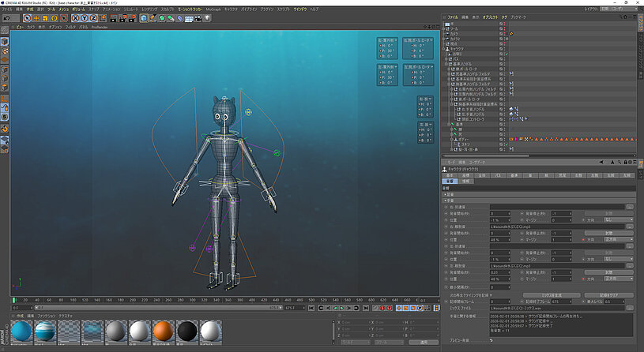Click the Undo arrow icon
This screenshot has width=644, height=352.
(5, 17)
